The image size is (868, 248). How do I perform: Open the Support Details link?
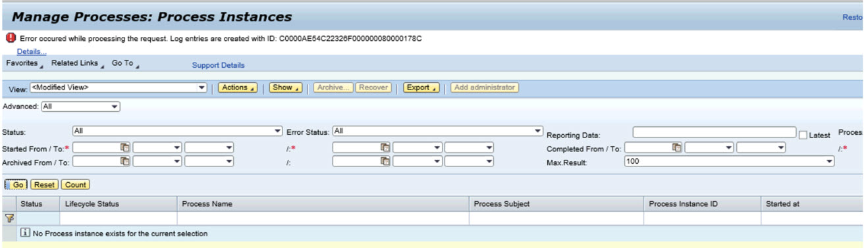point(218,65)
